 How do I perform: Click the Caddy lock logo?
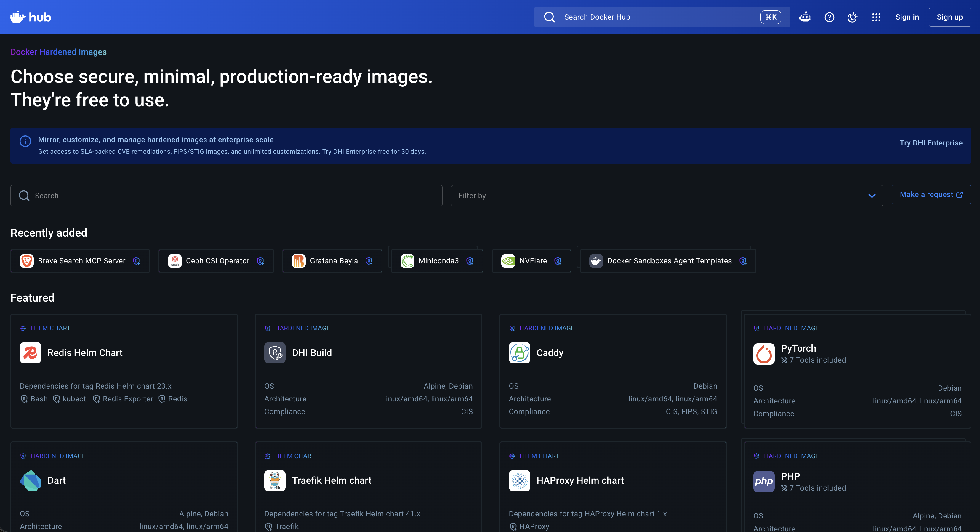[x=520, y=353]
